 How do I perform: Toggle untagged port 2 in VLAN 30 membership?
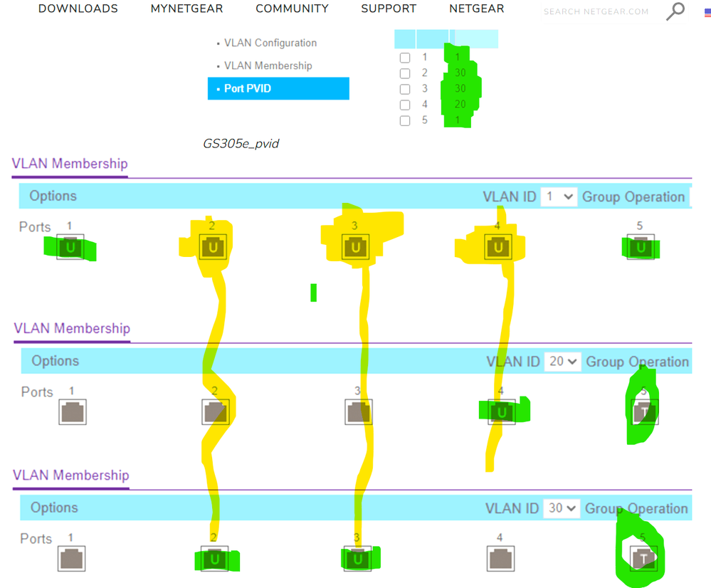tap(214, 559)
